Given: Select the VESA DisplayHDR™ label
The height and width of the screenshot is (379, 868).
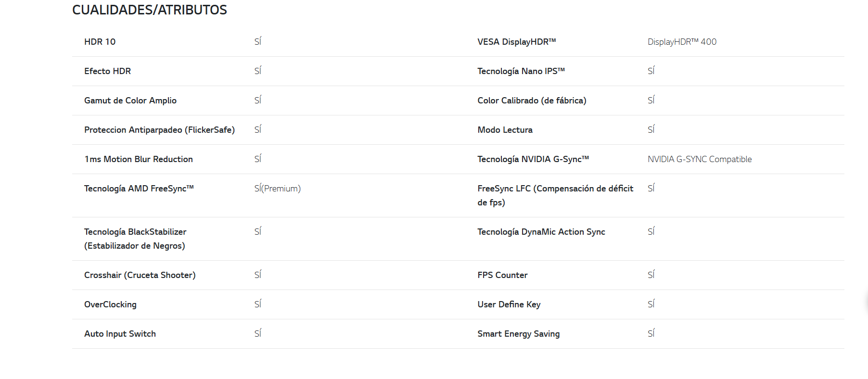Looking at the screenshot, I should coord(517,42).
